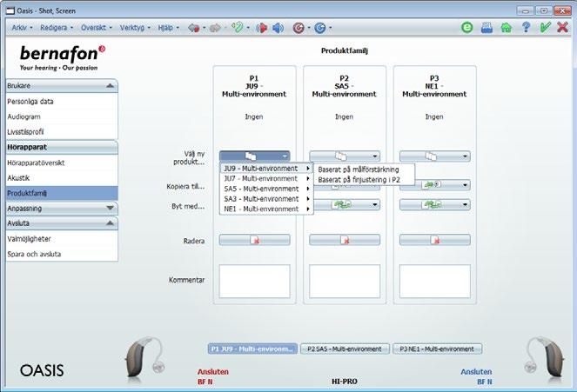Click the Hörapparat section header
Viewport: 577px width, 392px height.
[62, 147]
